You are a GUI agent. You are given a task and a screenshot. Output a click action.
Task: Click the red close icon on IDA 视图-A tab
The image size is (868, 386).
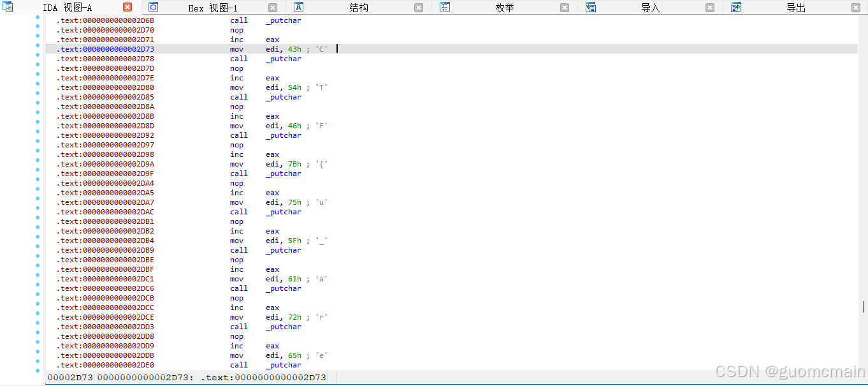coord(127,6)
